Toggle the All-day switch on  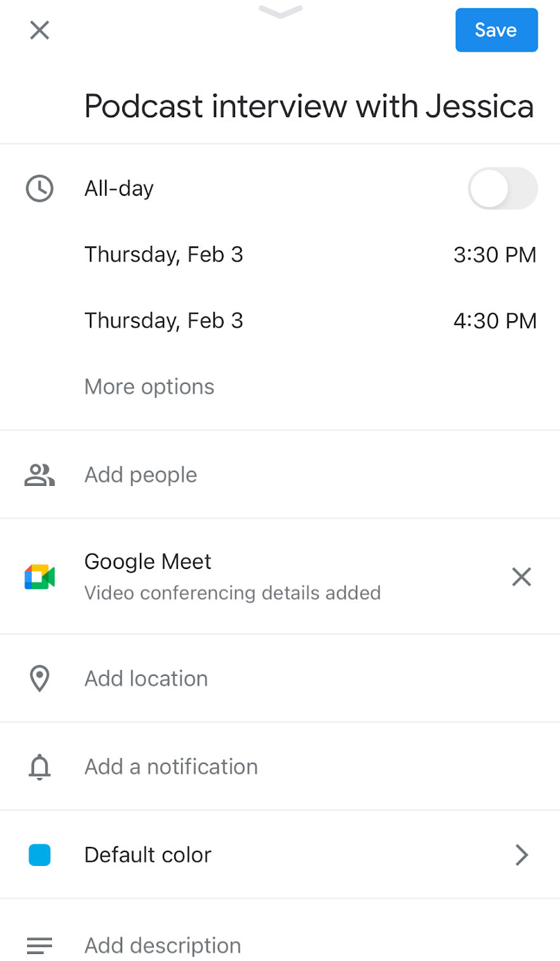(x=502, y=189)
